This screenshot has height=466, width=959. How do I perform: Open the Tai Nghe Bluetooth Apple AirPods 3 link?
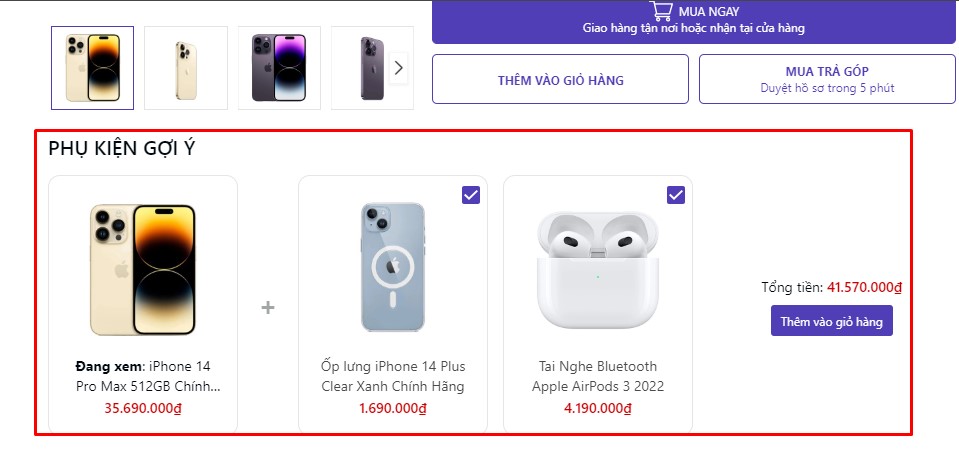point(598,376)
